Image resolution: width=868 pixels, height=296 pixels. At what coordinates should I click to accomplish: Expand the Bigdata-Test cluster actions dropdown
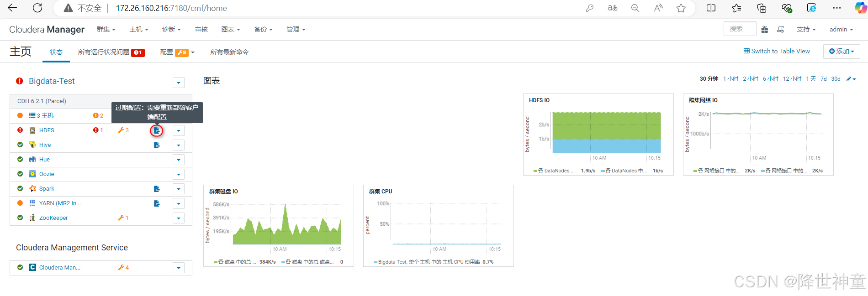click(x=179, y=83)
